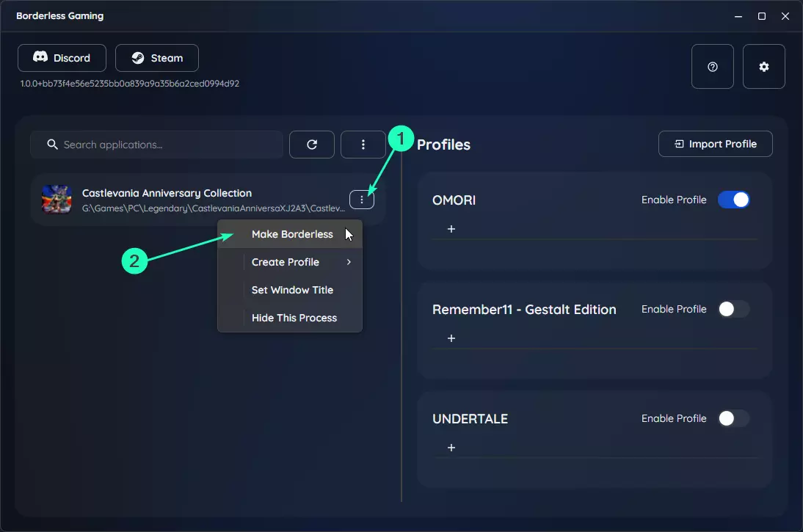This screenshot has width=803, height=532.
Task: Click the Profiles heading
Action: tap(443, 145)
